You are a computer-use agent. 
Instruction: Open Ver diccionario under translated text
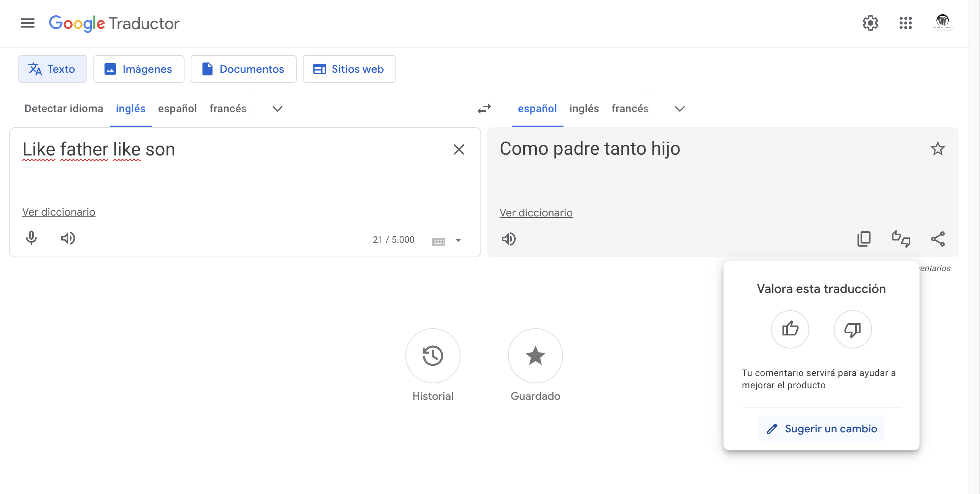536,213
